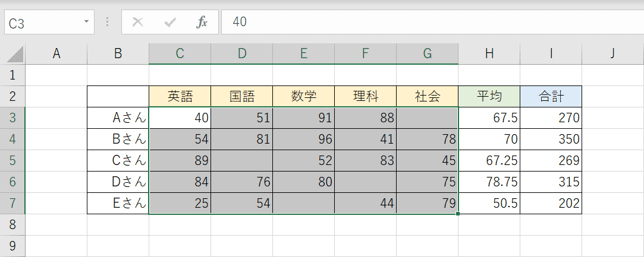Click the Bさん name cell

[x=118, y=139]
